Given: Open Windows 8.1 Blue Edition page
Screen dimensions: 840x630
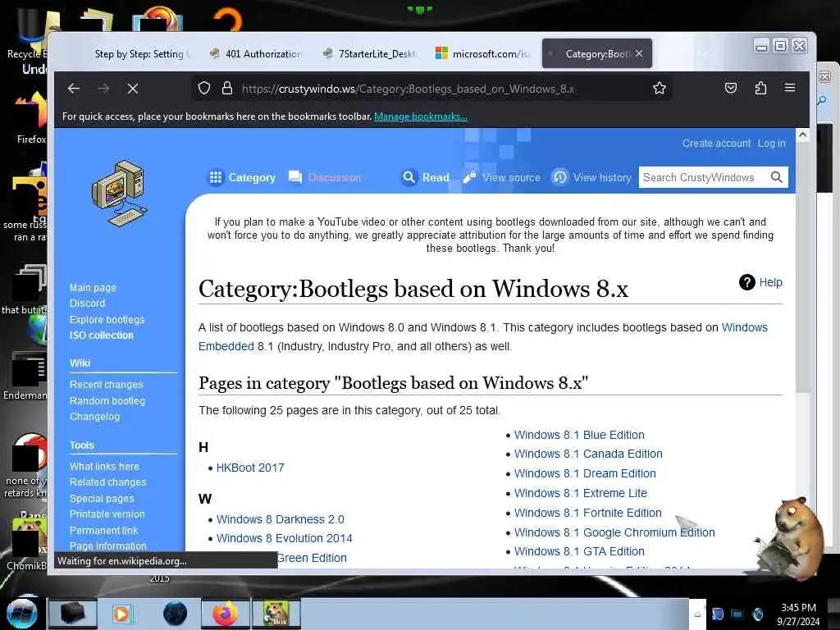Looking at the screenshot, I should 579,435.
